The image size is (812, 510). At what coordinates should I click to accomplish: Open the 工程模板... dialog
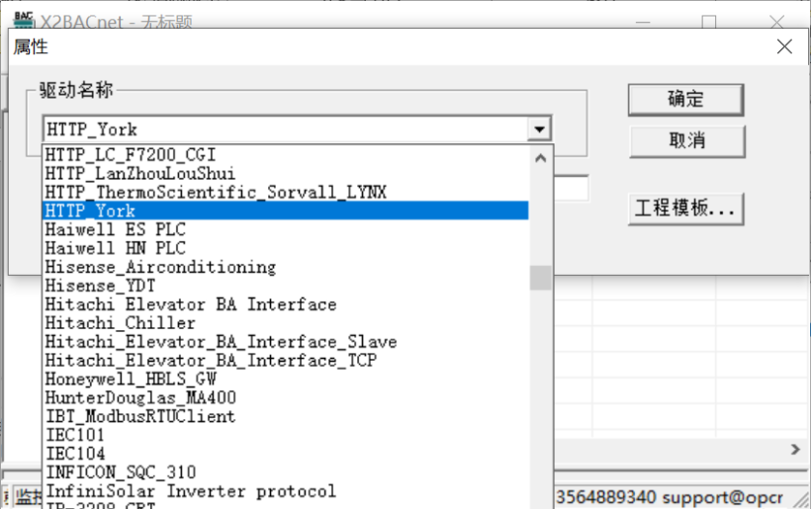[685, 209]
